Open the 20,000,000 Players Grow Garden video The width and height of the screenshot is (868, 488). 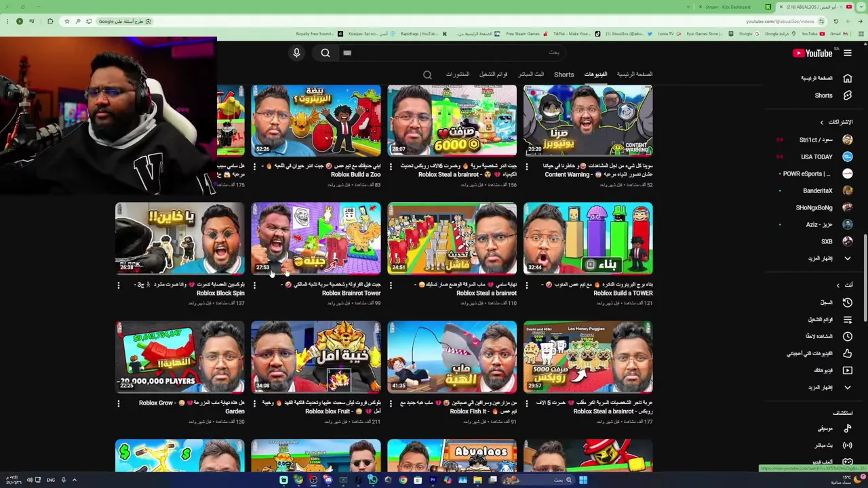[x=180, y=357]
